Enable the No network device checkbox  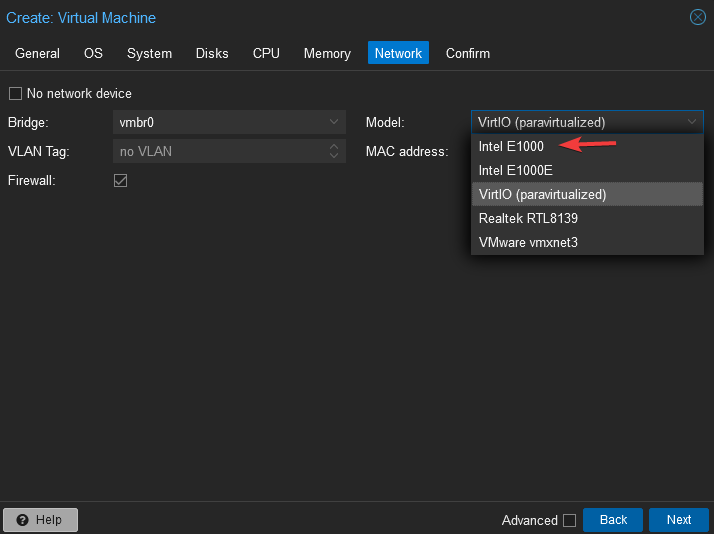coord(15,94)
